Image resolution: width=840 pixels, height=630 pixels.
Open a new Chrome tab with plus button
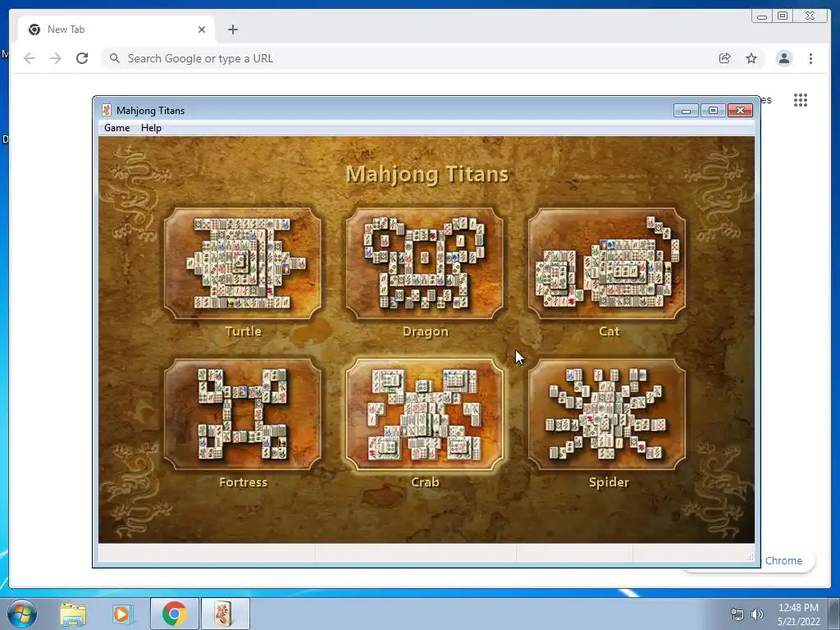[232, 30]
